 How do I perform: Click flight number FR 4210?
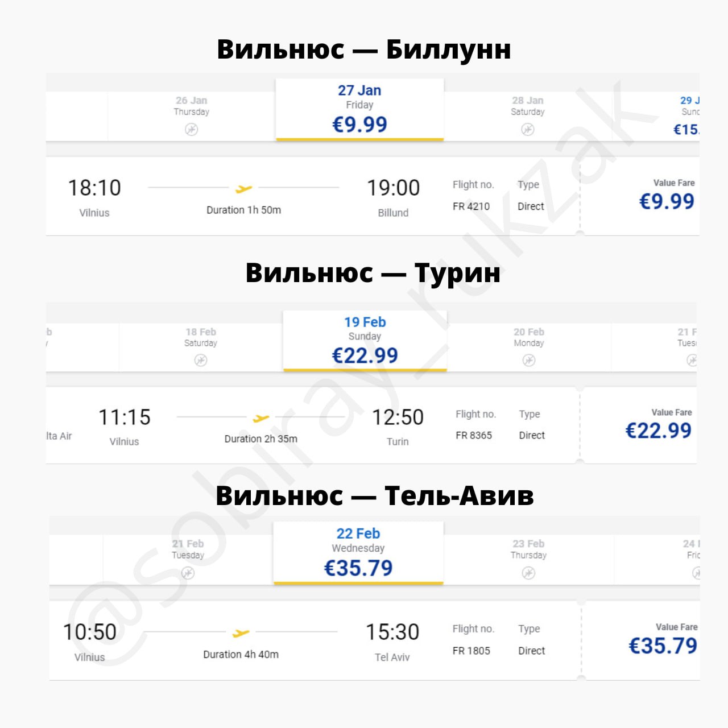point(471,206)
